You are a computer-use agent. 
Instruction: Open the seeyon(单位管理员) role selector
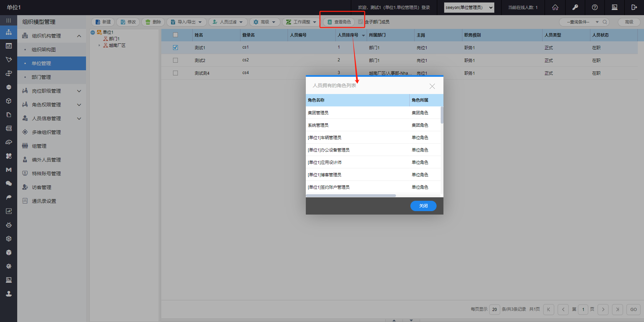(x=469, y=7)
